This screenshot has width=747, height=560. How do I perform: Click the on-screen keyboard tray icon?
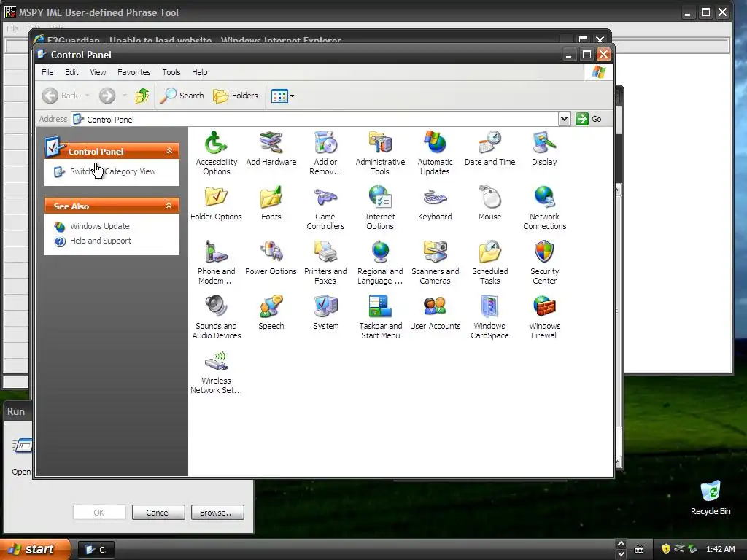[x=639, y=550]
